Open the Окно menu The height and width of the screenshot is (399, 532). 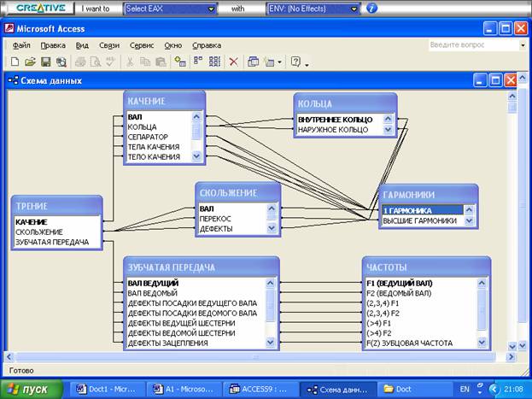(173, 45)
